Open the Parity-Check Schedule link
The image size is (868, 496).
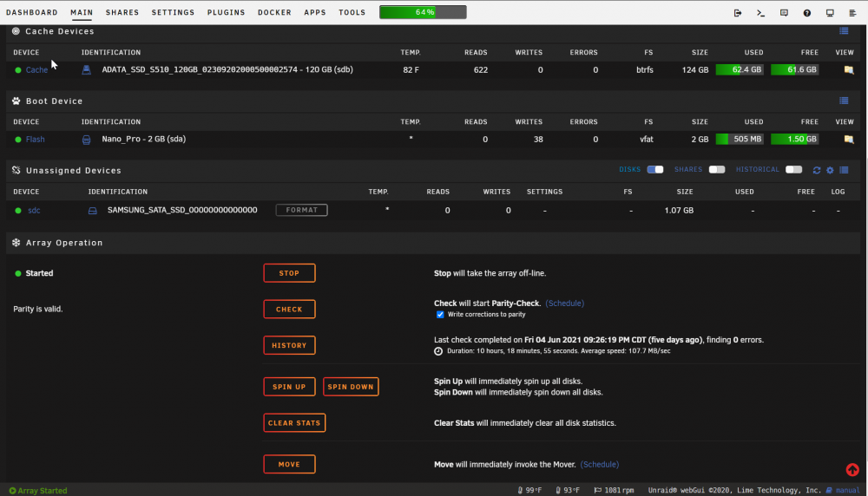point(565,303)
